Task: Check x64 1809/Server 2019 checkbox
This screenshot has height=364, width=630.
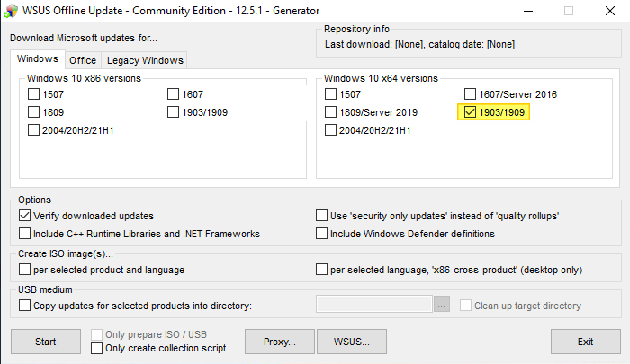Action: click(330, 112)
